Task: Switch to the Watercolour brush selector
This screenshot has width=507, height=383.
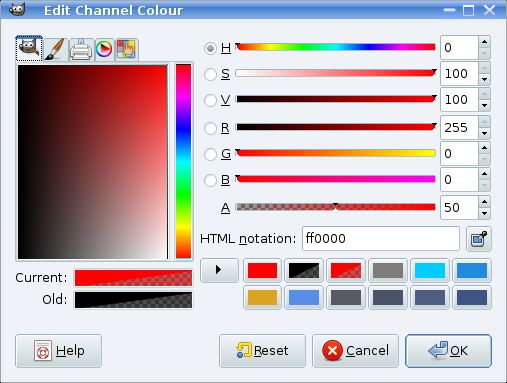Action: [x=56, y=49]
